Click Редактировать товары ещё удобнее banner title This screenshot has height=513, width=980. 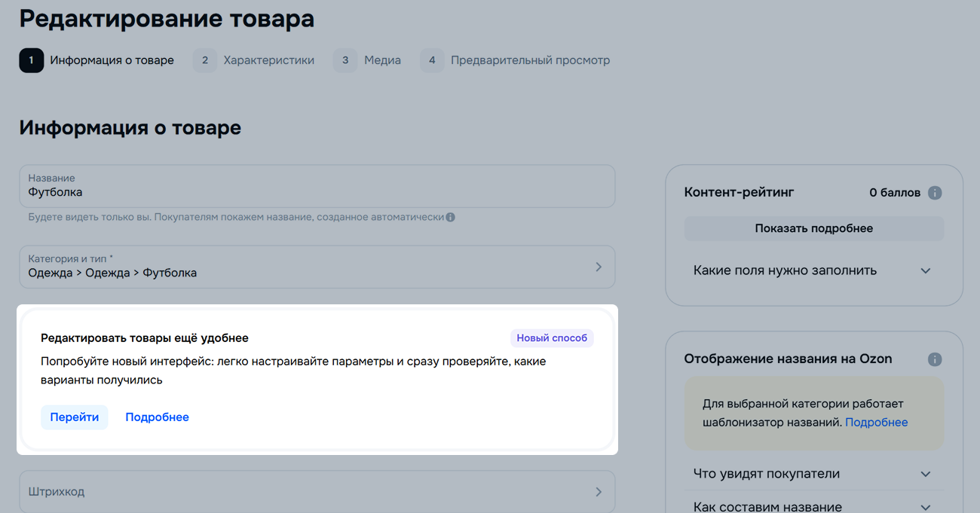[145, 338]
